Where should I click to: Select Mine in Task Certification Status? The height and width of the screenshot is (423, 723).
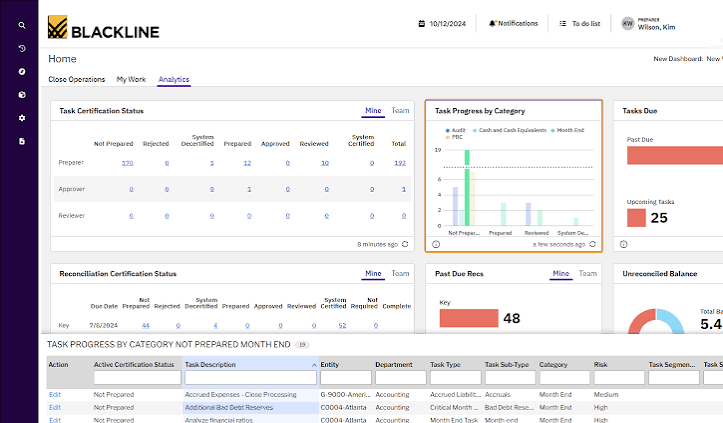(373, 111)
